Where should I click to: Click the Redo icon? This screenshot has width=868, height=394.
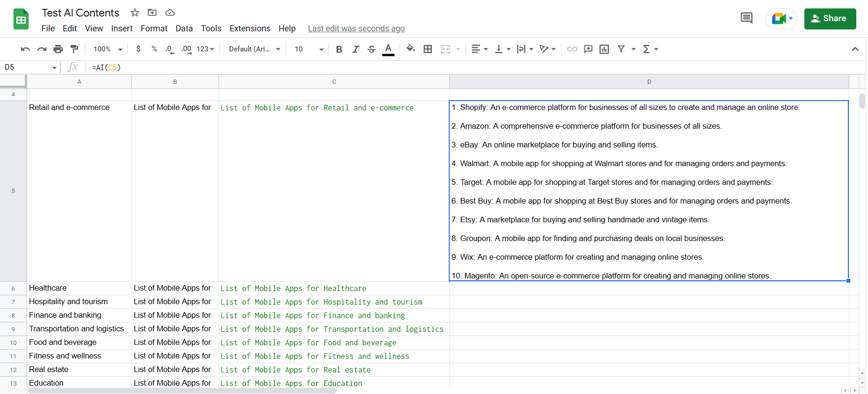coord(42,49)
